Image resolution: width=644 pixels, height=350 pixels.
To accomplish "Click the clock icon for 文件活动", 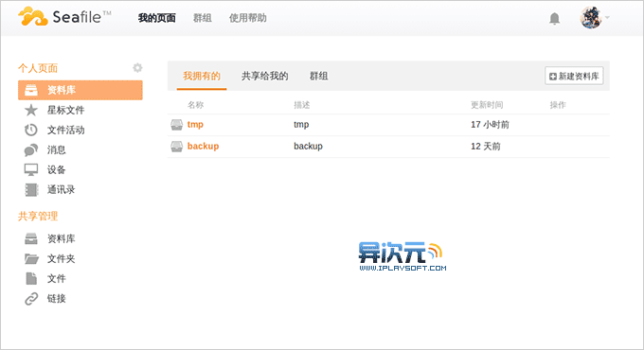I will 31,131.
